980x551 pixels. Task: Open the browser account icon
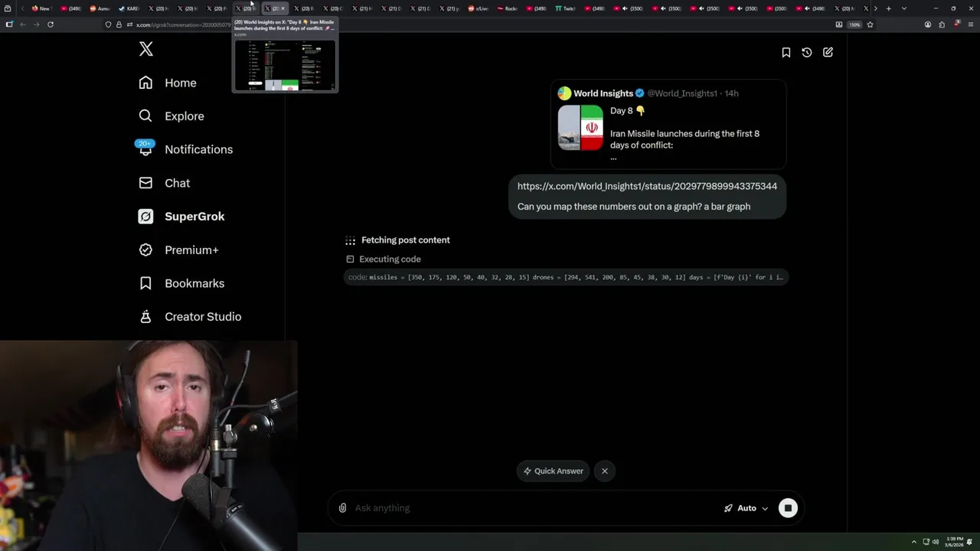pyautogui.click(x=928, y=24)
